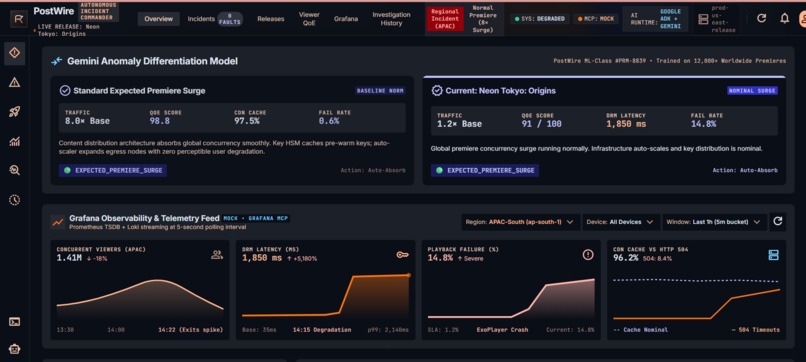Click the AI Runtime Google ADK badge
Image resolution: width=806 pixels, height=362 pixels.
coord(655,19)
